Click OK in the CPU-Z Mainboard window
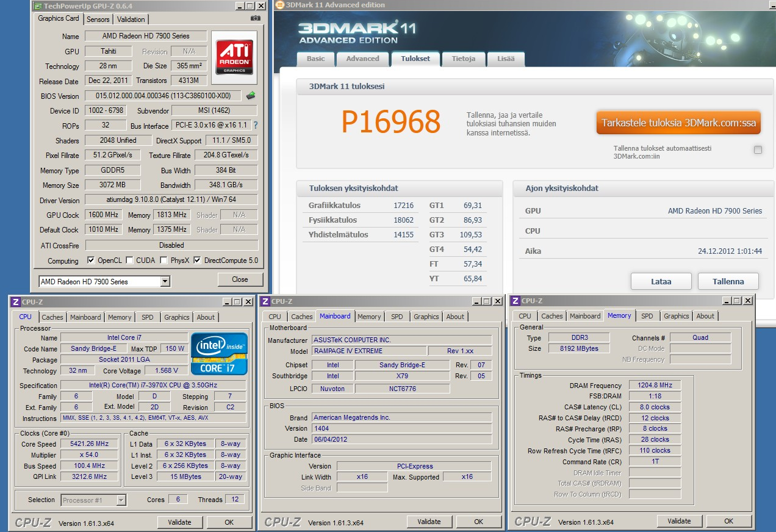Screen dimensions: 776x532 [479, 522]
